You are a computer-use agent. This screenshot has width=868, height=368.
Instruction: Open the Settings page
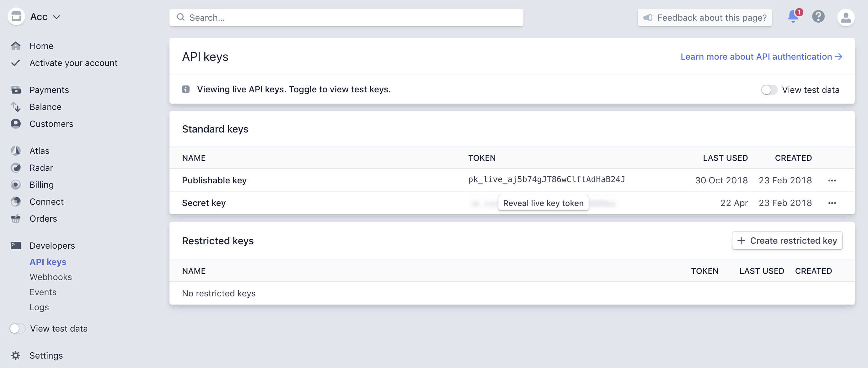coord(46,355)
